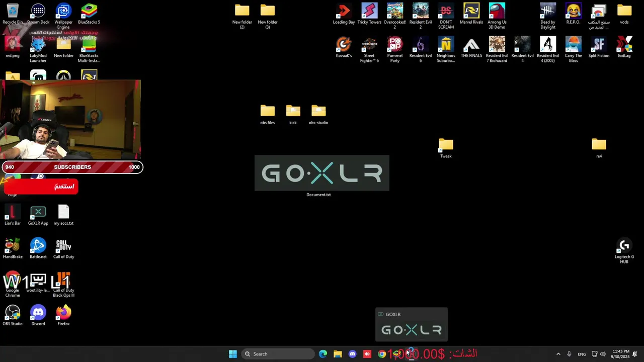Select the Logitech G HUB icon
644x362 pixels.
click(x=624, y=251)
